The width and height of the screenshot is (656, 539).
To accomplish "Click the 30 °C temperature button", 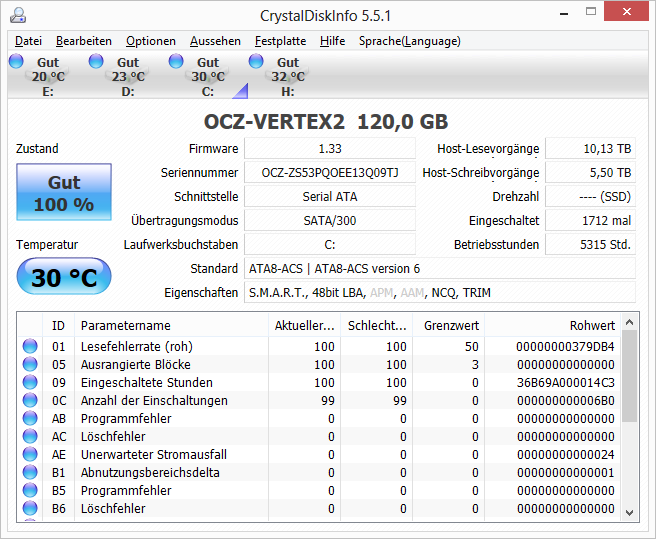I will (x=64, y=277).
